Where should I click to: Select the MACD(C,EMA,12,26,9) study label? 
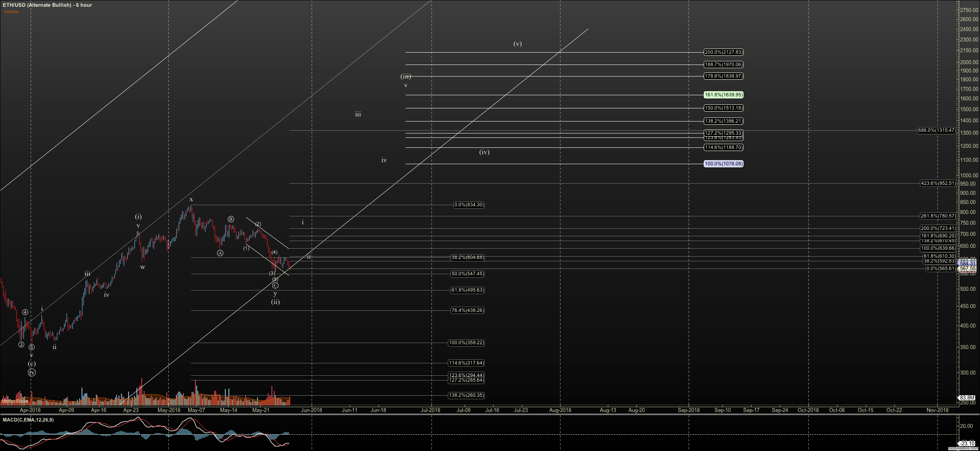pyautogui.click(x=28, y=420)
